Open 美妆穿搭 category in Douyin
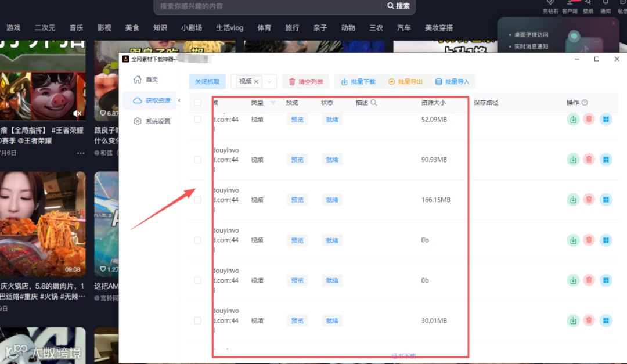The height and width of the screenshot is (364, 627). pyautogui.click(x=439, y=28)
